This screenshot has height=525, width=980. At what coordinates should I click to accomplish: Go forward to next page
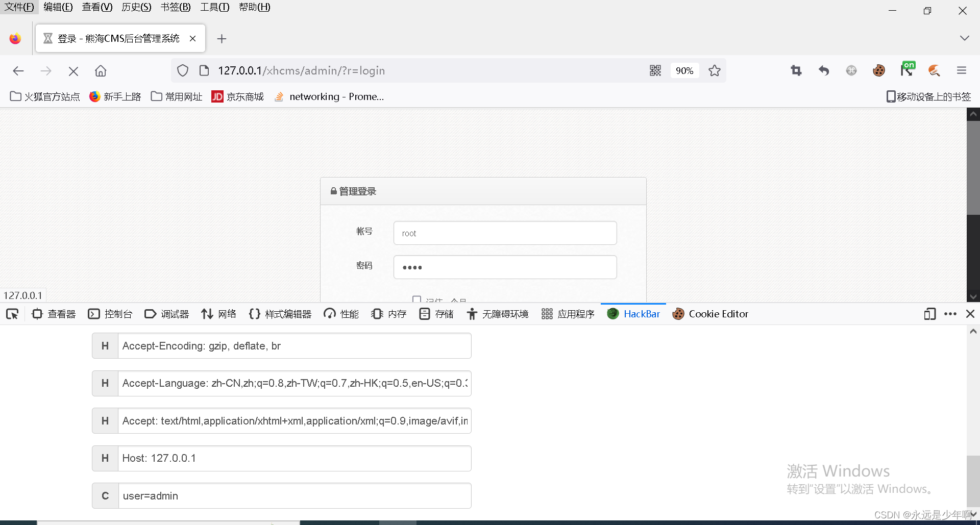point(46,71)
